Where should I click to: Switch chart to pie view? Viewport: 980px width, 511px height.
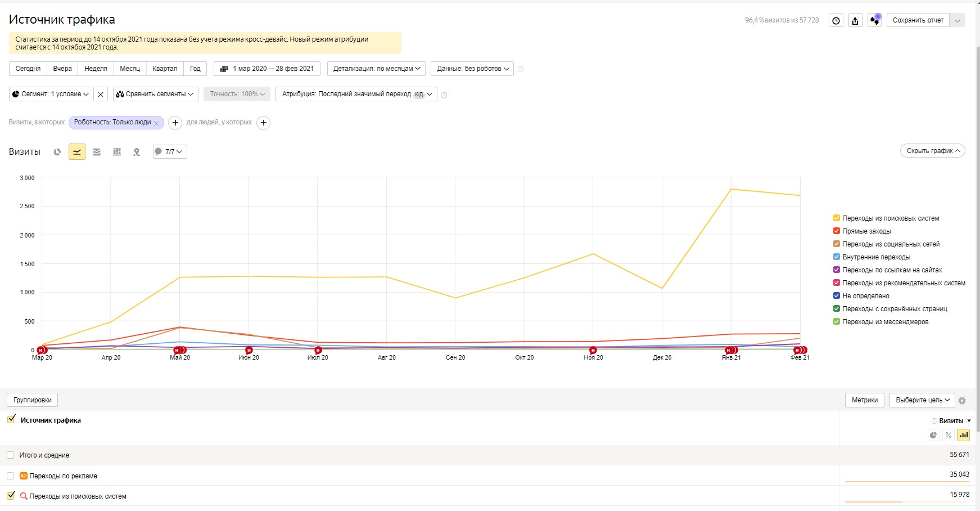(57, 152)
